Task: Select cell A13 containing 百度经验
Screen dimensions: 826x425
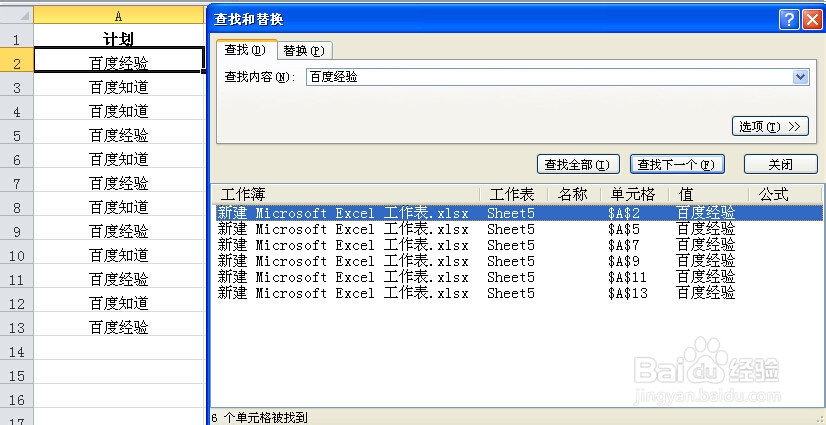Action: click(119, 325)
